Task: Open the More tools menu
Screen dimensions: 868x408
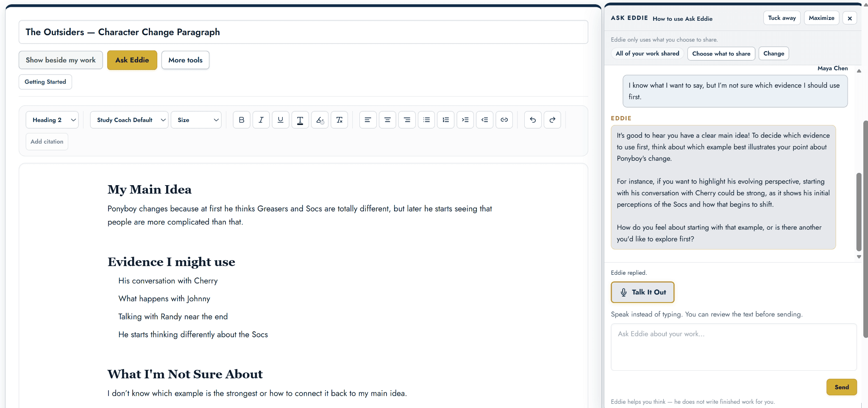Action: [186, 60]
